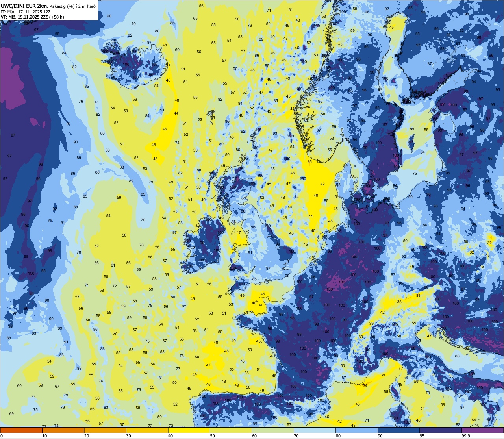The image size is (504, 439).
Task: Click the 'Rakastig (%) í 2 m hæð' parameter label
Action: click(72, 6)
